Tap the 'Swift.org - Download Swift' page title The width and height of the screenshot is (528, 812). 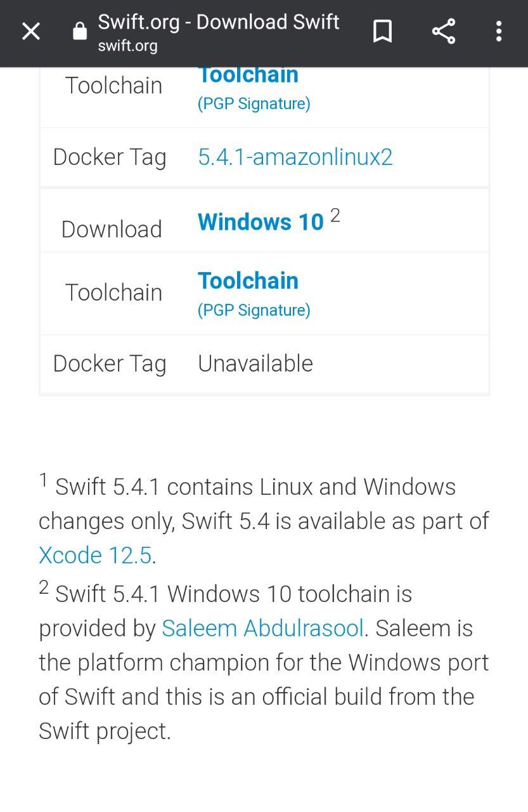219,22
